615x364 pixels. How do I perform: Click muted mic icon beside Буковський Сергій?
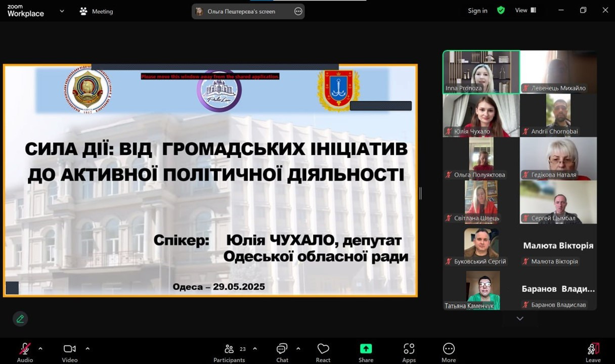pos(449,261)
